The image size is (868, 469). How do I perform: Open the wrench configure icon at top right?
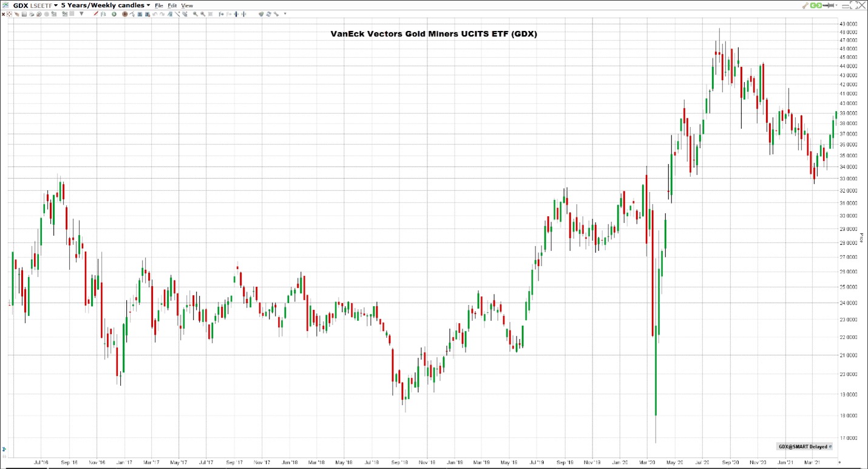[805, 5]
